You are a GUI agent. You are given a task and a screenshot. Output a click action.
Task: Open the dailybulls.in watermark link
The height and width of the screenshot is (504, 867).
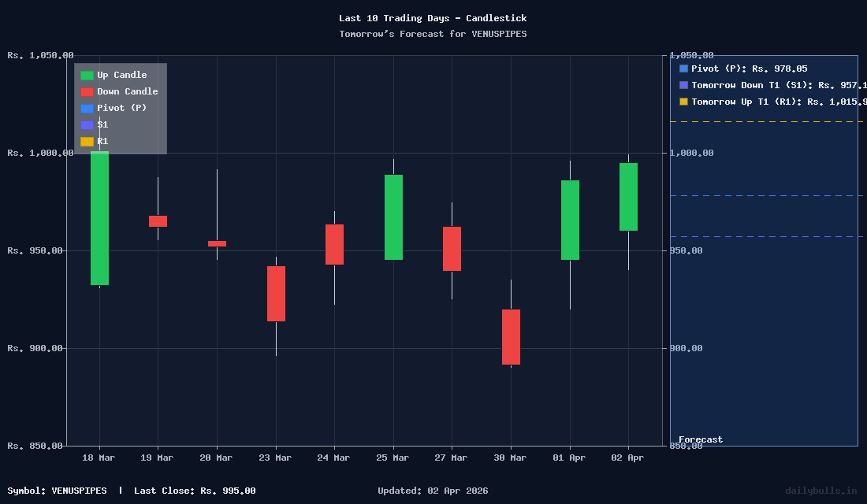[x=821, y=490]
